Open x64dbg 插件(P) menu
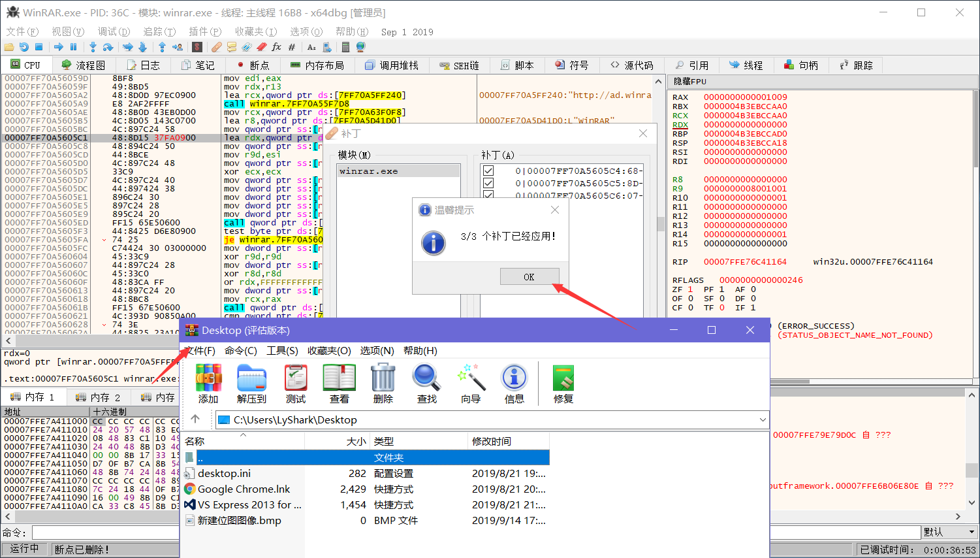The image size is (980, 558). point(205,31)
